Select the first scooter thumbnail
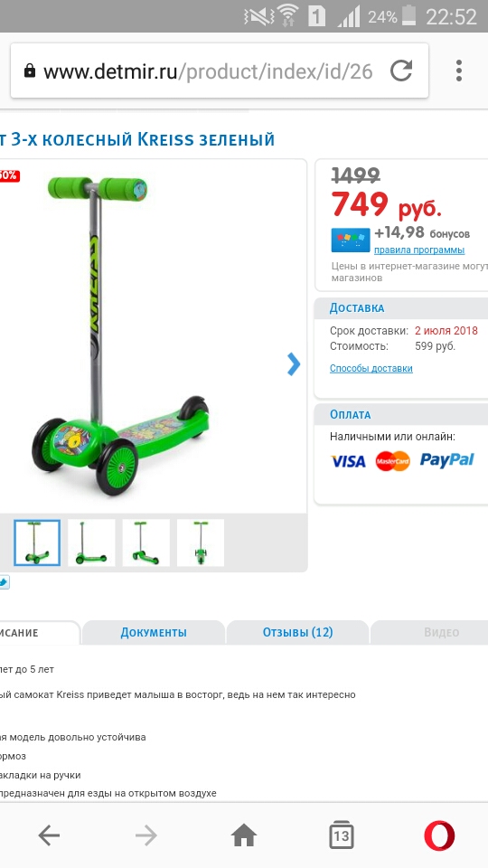The height and width of the screenshot is (868, 488). pos(37,542)
